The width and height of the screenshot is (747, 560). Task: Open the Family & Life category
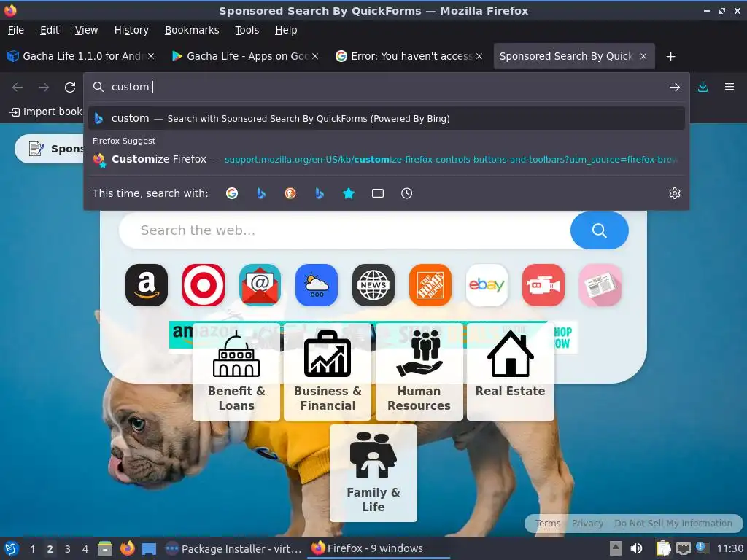(373, 472)
